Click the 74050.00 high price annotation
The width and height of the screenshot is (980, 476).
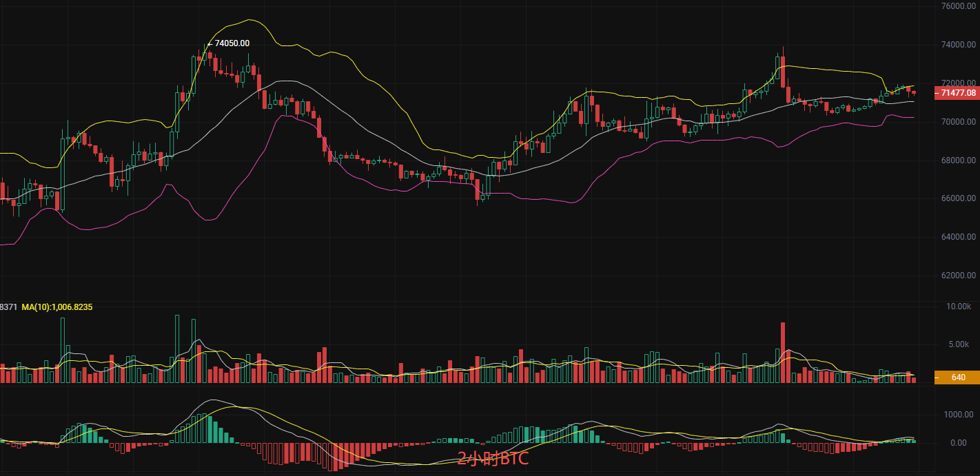click(232, 43)
